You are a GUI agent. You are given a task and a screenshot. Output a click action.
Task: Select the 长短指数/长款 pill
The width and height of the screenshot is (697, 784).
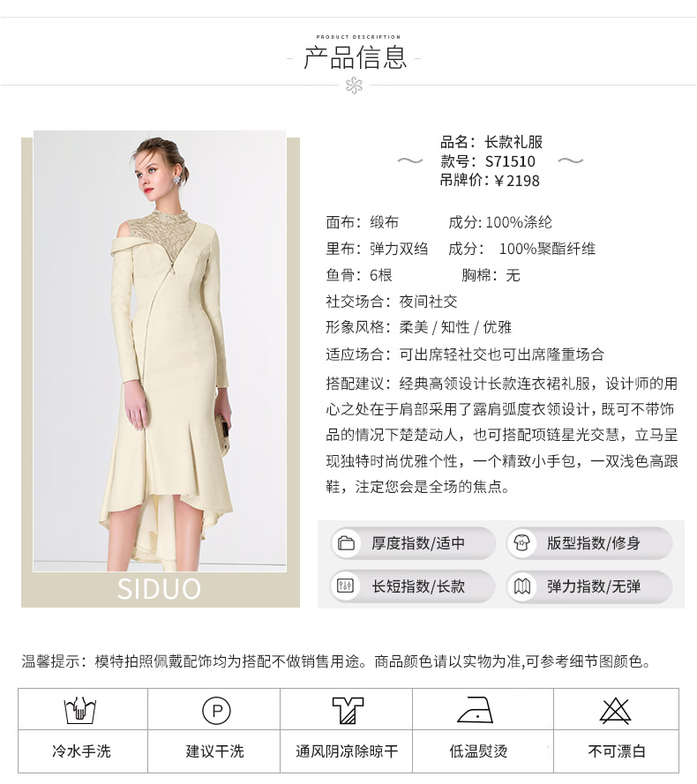(x=413, y=586)
